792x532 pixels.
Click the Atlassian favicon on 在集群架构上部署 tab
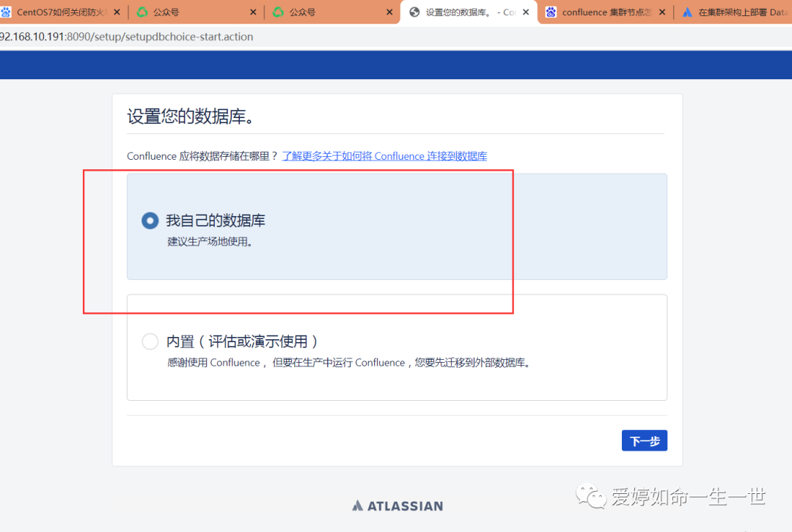tap(687, 12)
